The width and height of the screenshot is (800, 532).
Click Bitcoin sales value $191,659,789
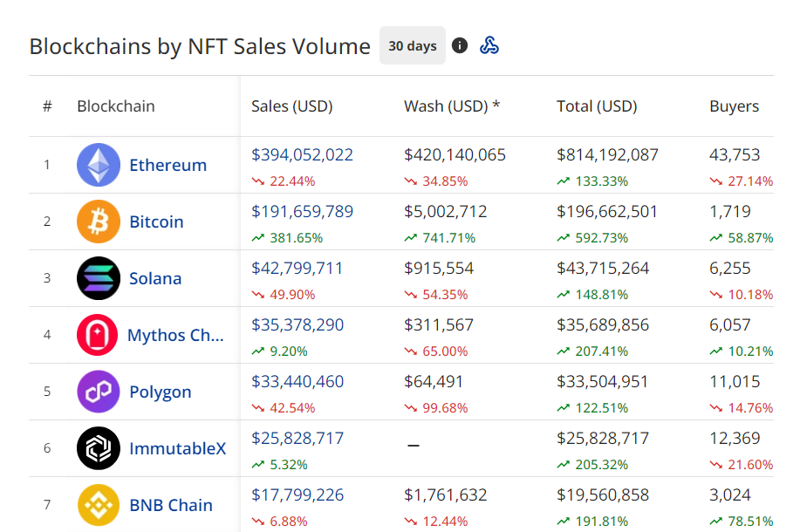coord(302,211)
